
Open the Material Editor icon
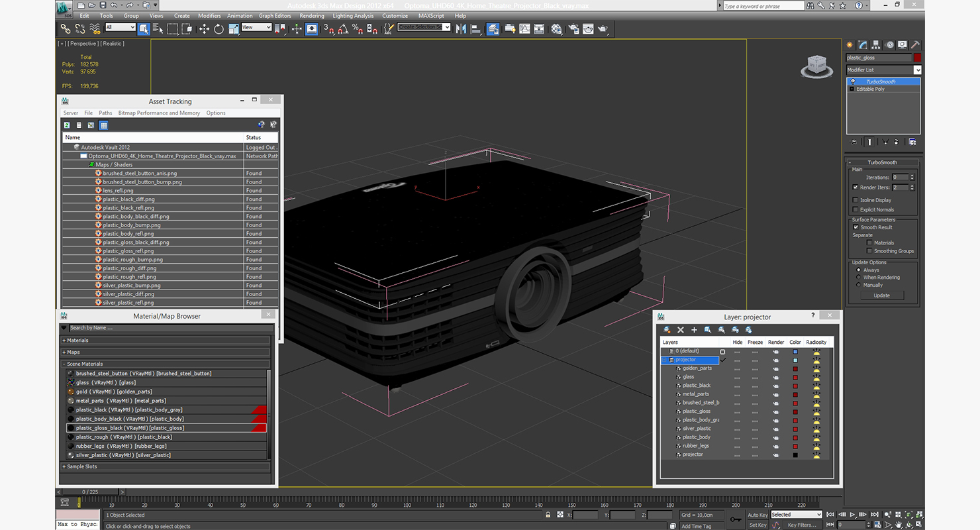point(556,29)
